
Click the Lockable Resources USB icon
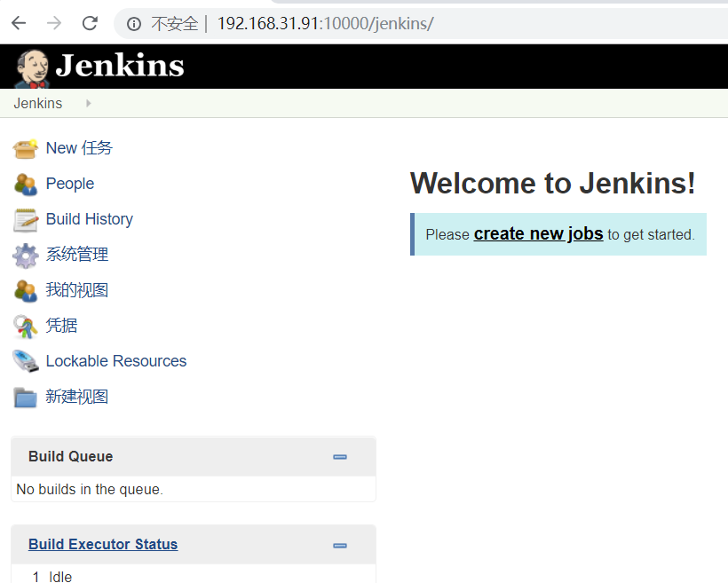click(x=26, y=361)
